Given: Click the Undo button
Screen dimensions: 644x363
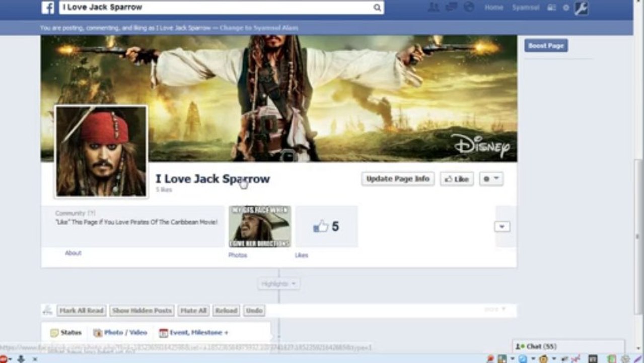Looking at the screenshot, I should point(254,311).
